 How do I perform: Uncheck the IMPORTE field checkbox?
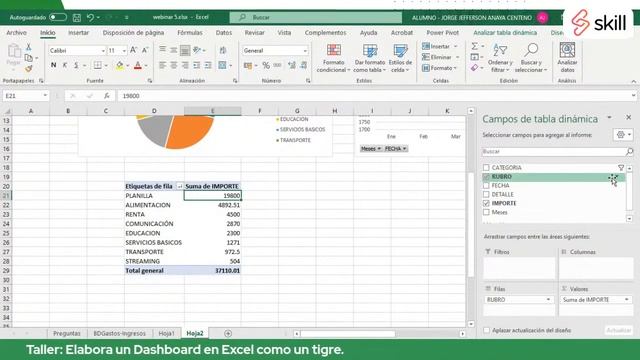coord(486,203)
